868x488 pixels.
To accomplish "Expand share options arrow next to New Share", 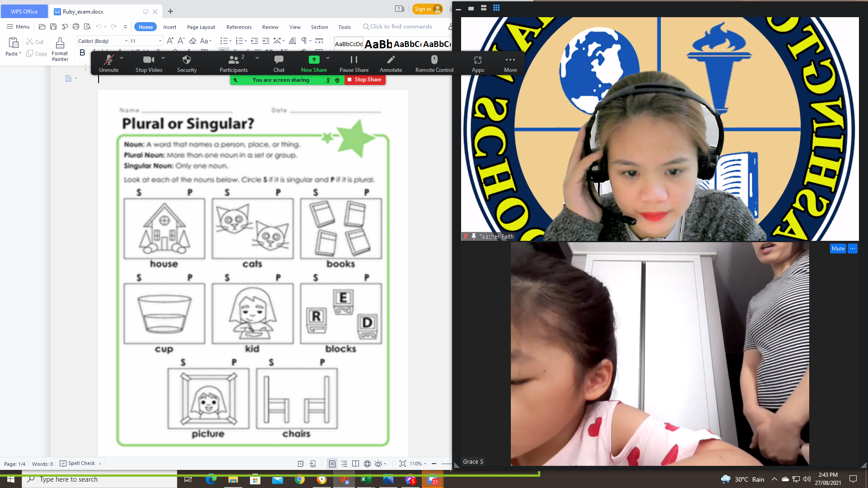I will (328, 58).
